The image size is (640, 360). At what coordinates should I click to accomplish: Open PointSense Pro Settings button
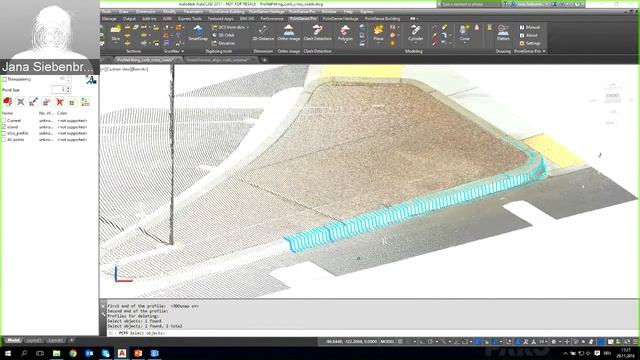530,43
